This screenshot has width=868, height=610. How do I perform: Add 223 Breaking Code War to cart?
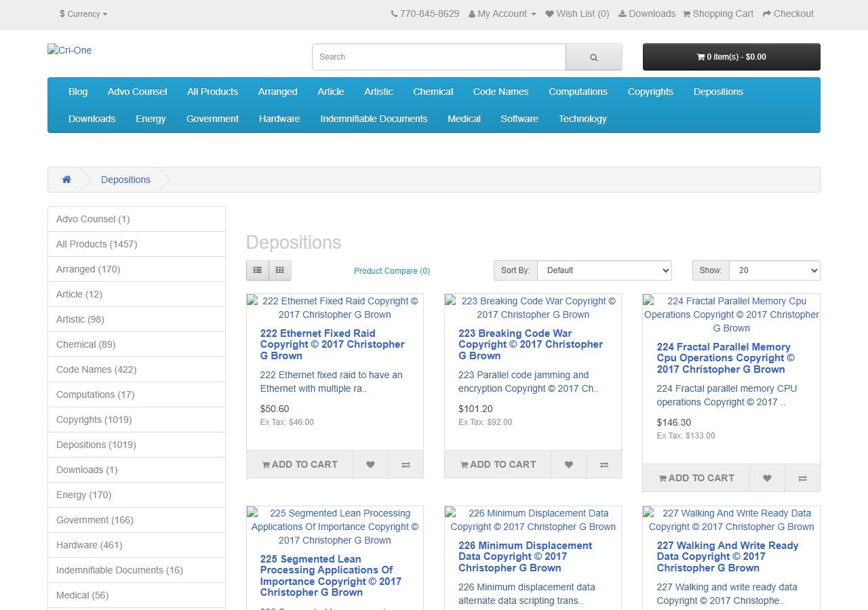[x=498, y=464]
